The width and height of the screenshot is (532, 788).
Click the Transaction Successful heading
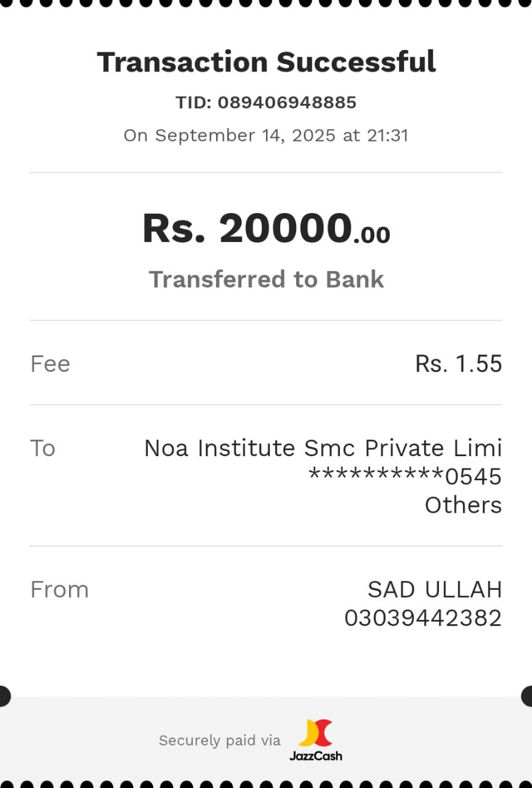point(266,62)
